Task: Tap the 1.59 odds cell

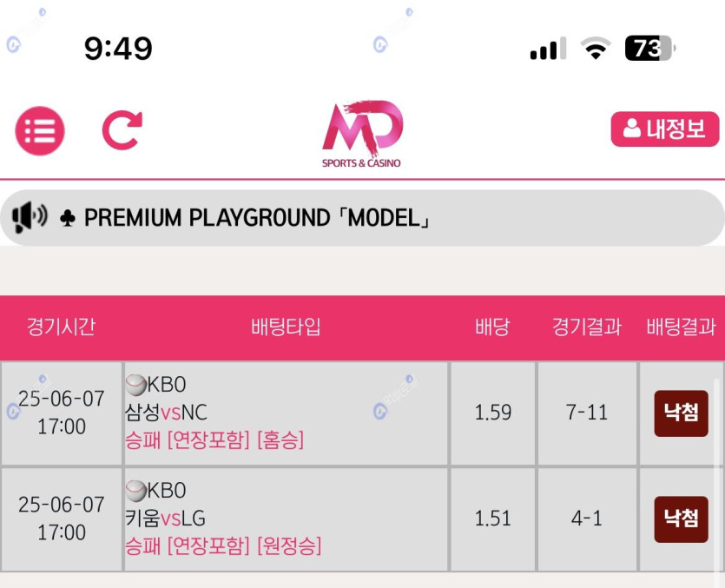Action: click(x=492, y=413)
